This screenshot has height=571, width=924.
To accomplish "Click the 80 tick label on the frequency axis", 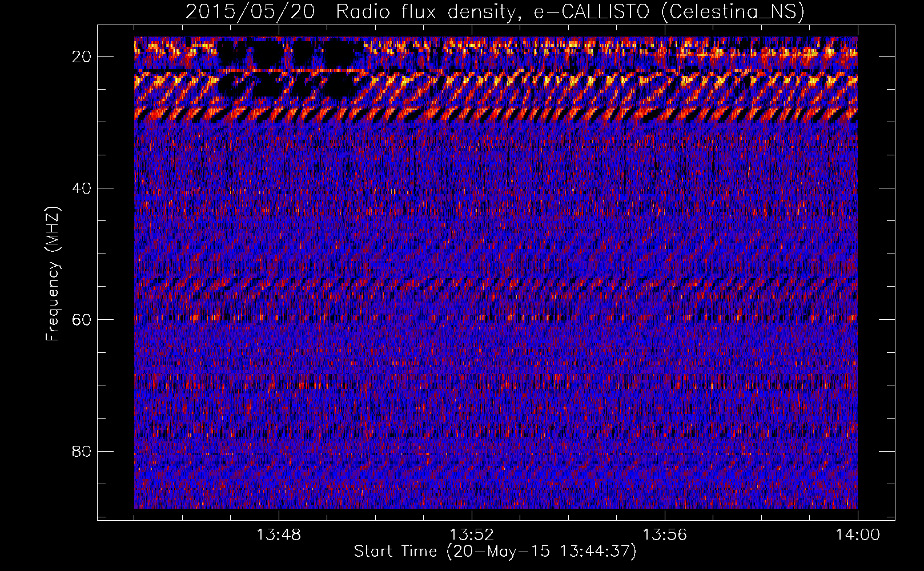I will click(82, 451).
